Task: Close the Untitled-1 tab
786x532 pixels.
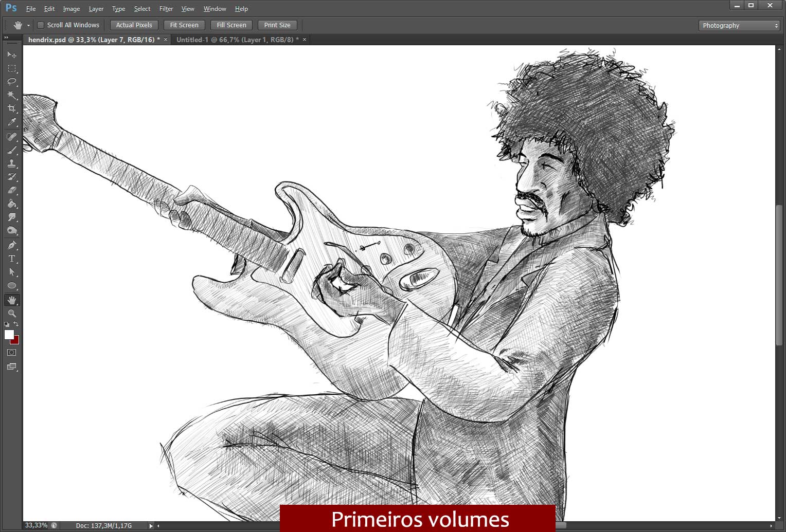Action: coord(305,40)
